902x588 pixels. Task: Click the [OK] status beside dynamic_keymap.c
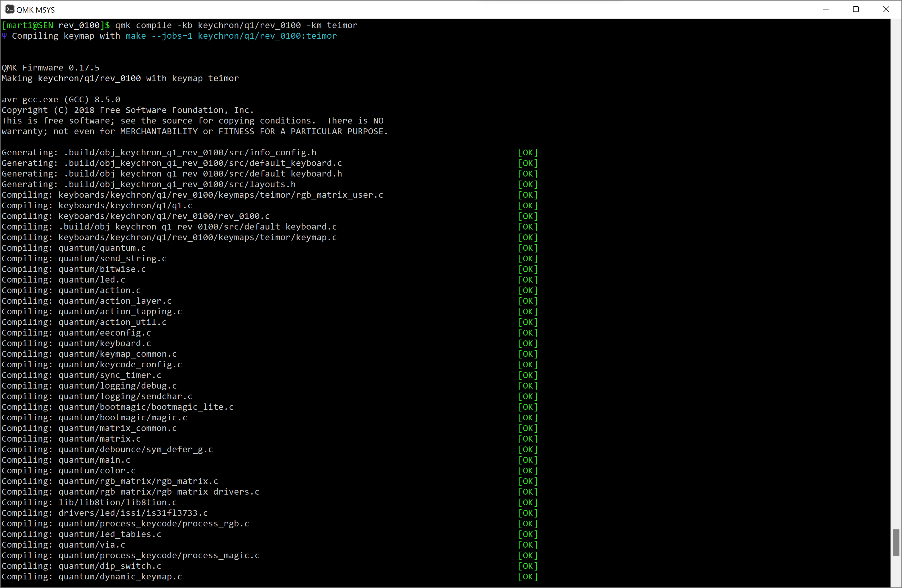(528, 577)
